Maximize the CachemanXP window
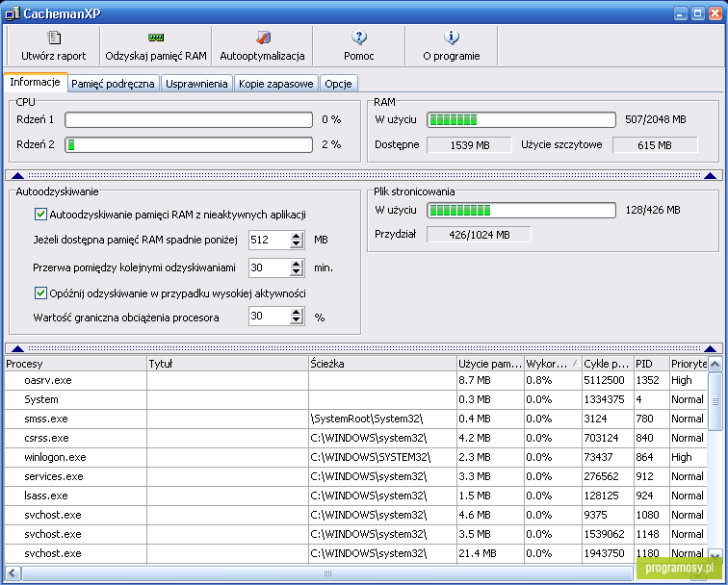Image resolution: width=728 pixels, height=585 pixels. (x=697, y=13)
